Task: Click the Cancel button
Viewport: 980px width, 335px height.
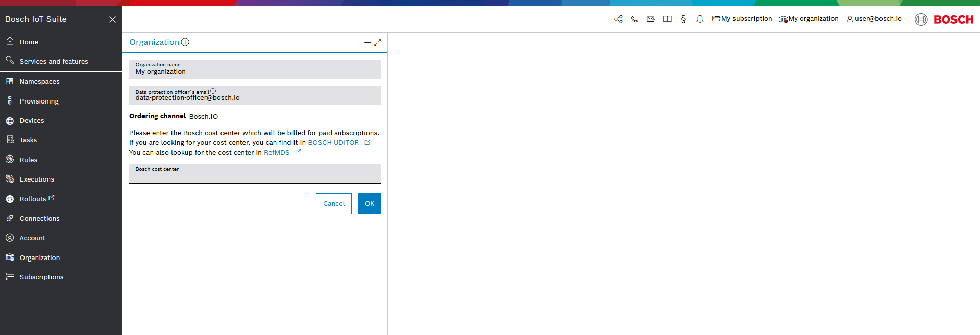Action: [x=334, y=203]
